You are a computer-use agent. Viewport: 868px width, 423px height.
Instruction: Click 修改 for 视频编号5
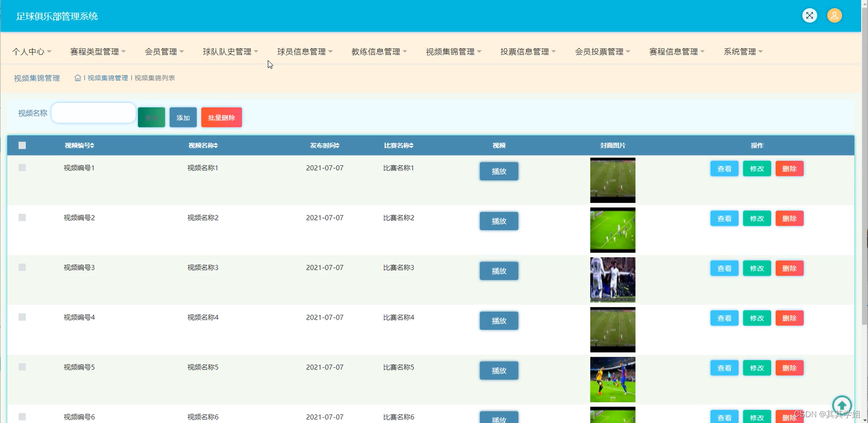point(757,368)
